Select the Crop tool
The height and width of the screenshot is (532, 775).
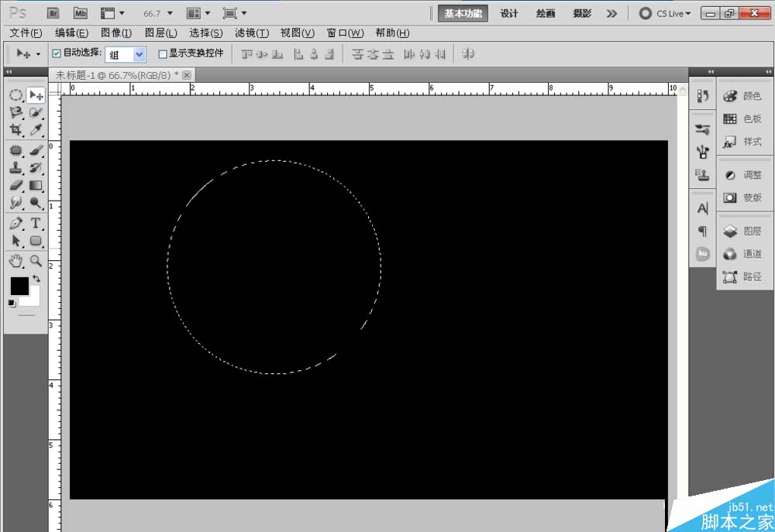[16, 130]
